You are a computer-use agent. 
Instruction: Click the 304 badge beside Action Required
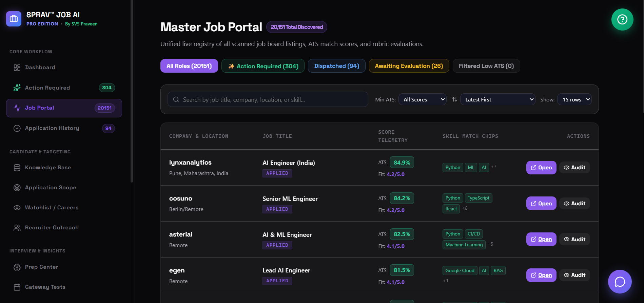[107, 88]
